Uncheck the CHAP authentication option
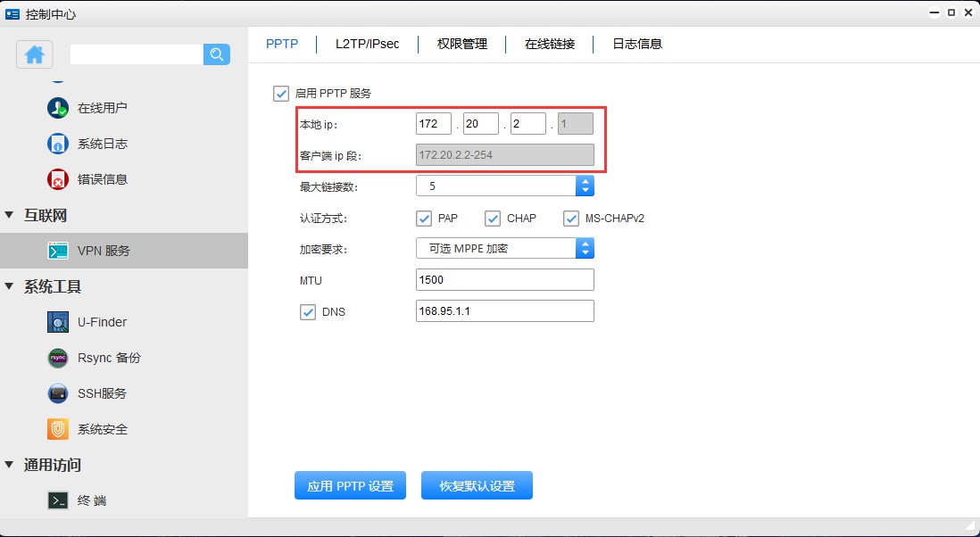Screen dimensions: 980x537 pyautogui.click(x=493, y=218)
